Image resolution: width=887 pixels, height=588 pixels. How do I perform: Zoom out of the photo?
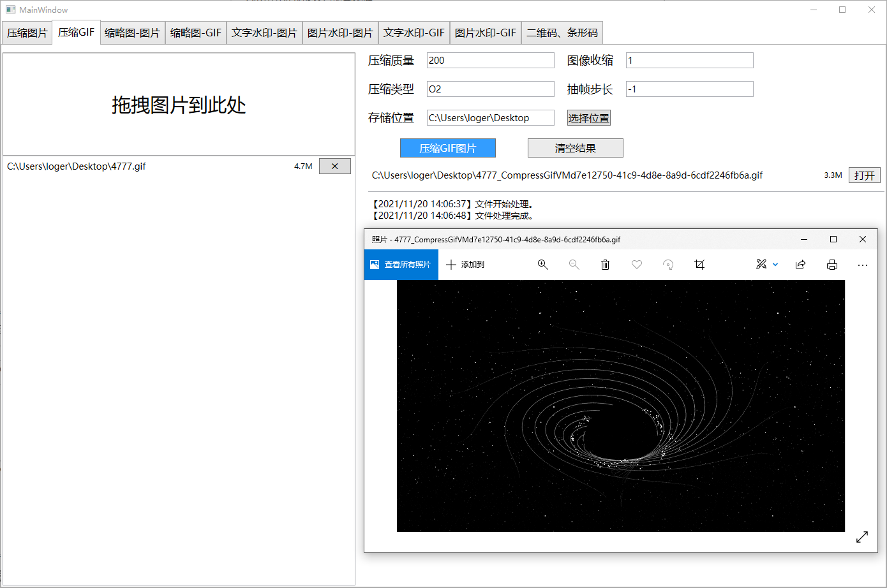(x=574, y=264)
